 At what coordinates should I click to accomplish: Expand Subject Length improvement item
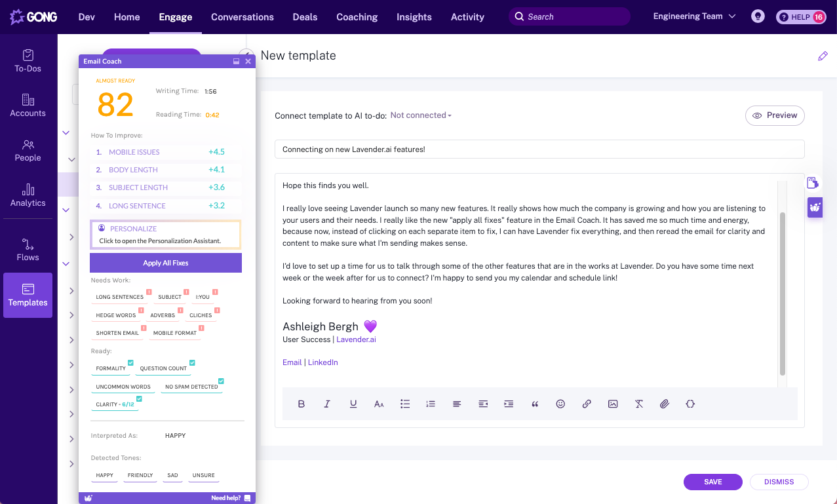coord(166,187)
